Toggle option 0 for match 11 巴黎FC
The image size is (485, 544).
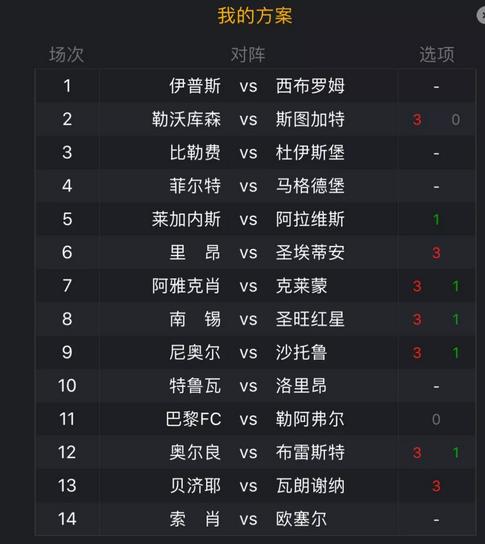click(436, 419)
